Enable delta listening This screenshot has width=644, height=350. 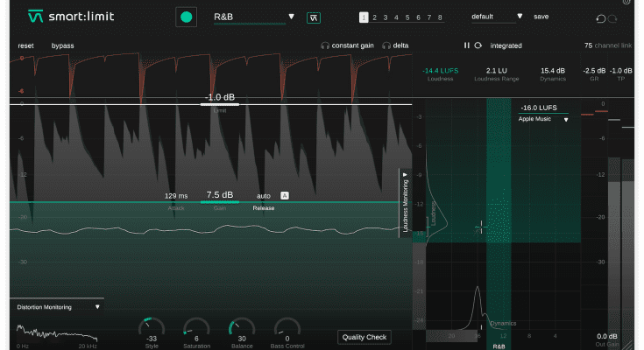[x=396, y=45]
